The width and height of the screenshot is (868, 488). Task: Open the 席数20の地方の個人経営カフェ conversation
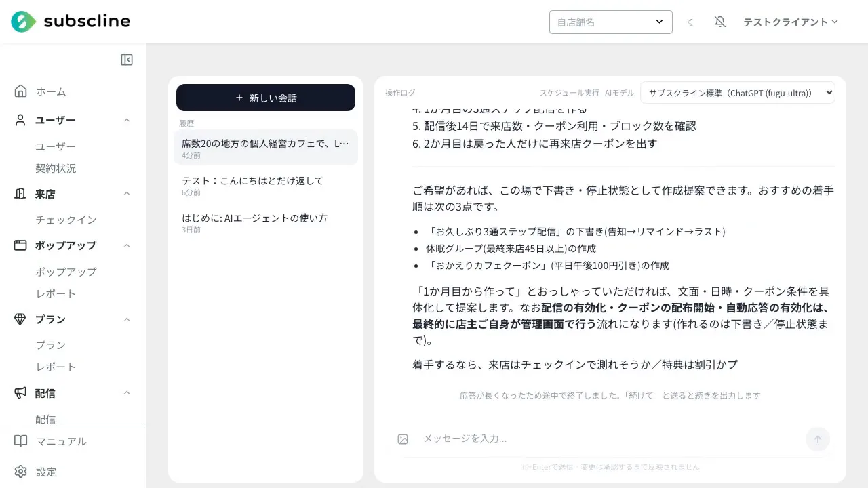pos(266,148)
